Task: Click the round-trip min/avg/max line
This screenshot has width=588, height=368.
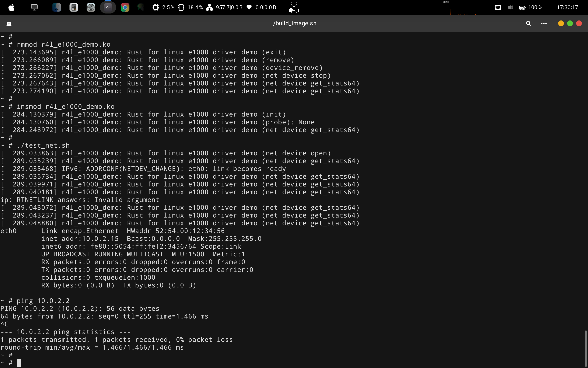Action: click(92, 348)
